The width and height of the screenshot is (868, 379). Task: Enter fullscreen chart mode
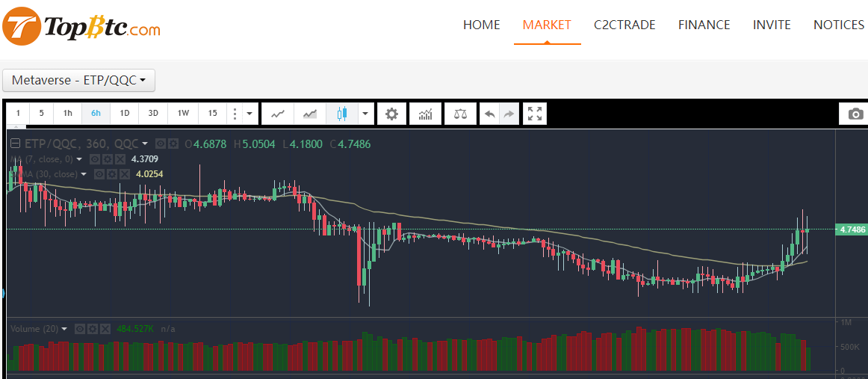[x=535, y=114]
